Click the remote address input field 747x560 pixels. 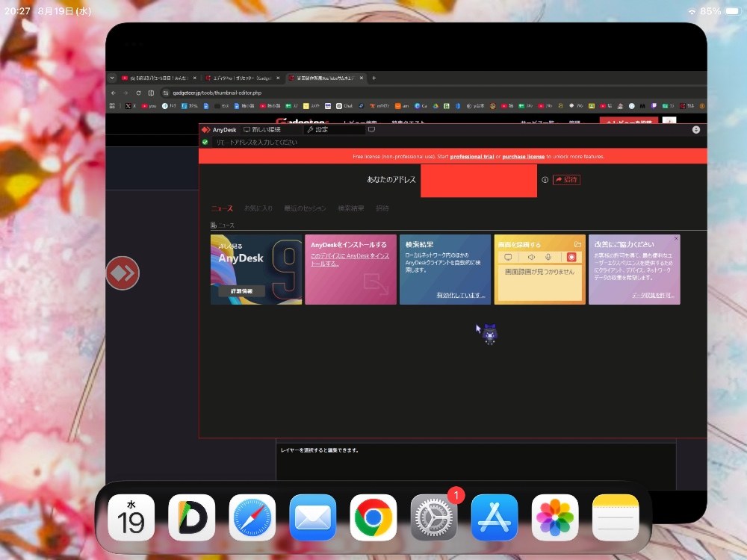click(457, 142)
